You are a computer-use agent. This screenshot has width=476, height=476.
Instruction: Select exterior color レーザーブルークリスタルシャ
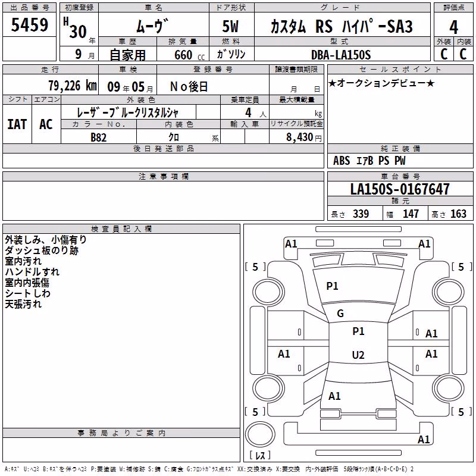[127, 112]
